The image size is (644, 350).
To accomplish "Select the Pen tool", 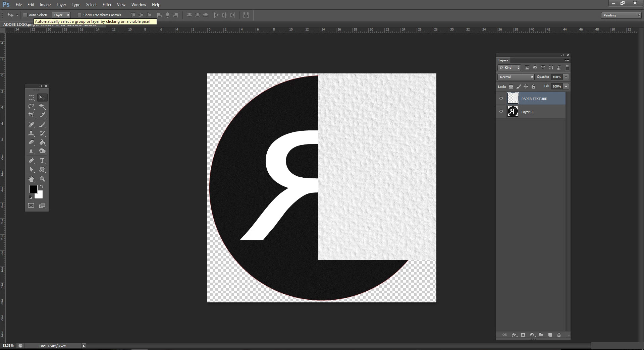I will point(31,161).
